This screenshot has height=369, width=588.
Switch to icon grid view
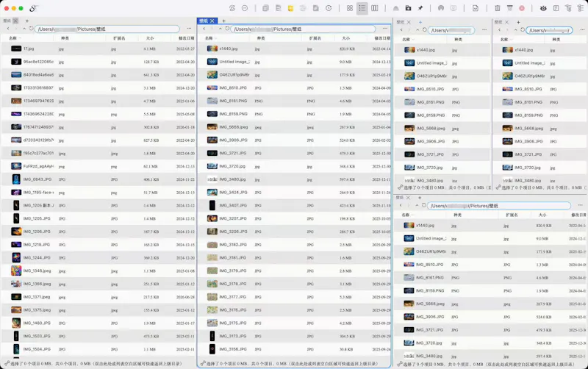[350, 8]
